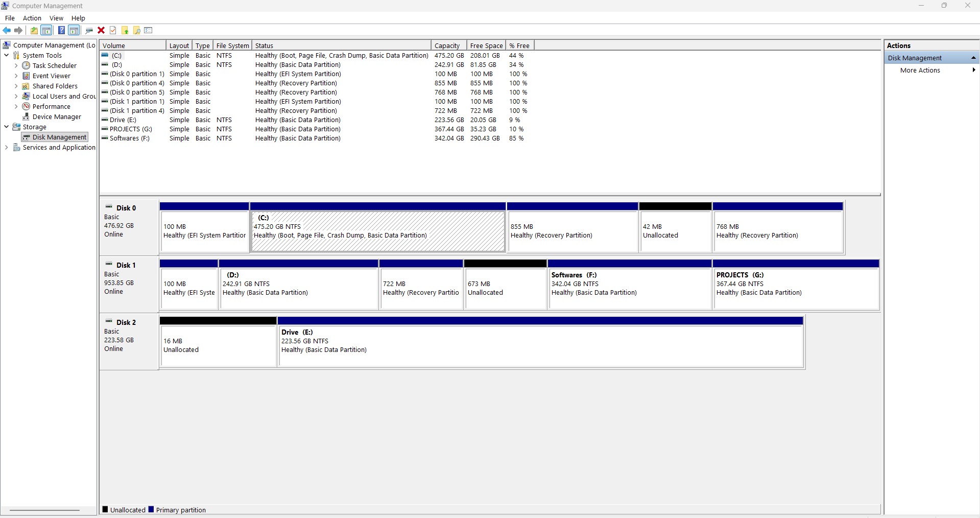
Task: Select the Softwares (F:) block on Disk 1
Action: tap(630, 285)
